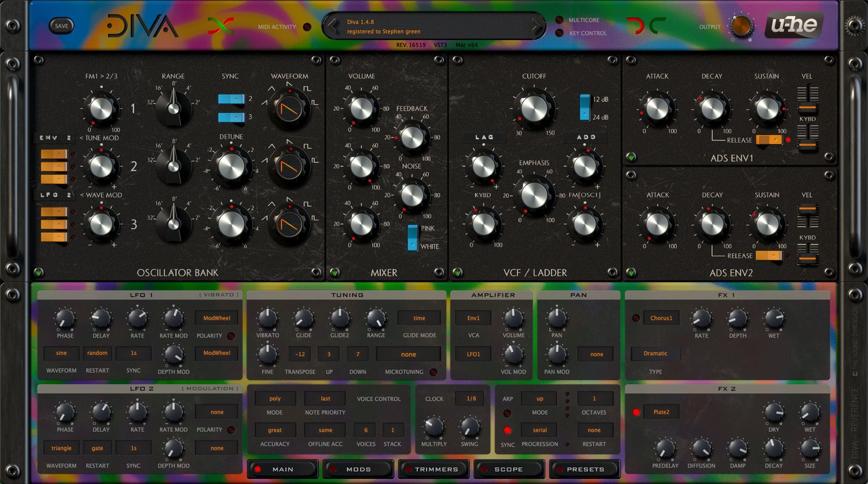Toggle oscillator Sync switch 2
868x484 pixels.
pos(231,99)
